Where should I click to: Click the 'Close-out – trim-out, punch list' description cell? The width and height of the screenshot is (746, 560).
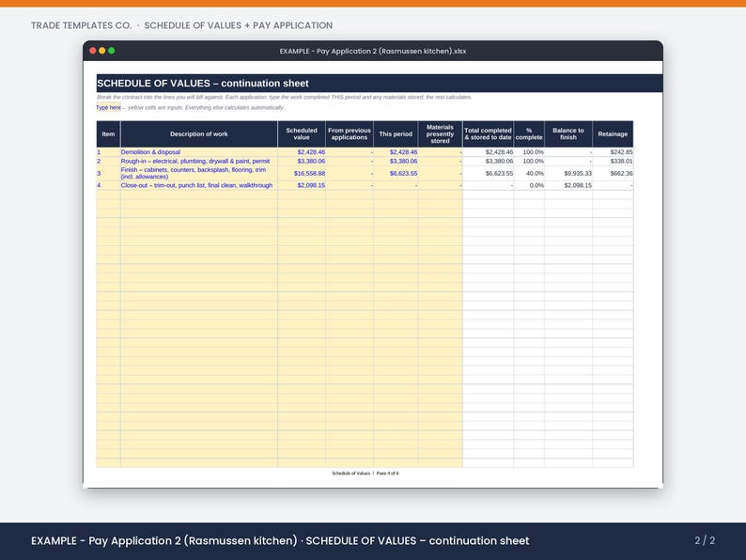(199, 185)
